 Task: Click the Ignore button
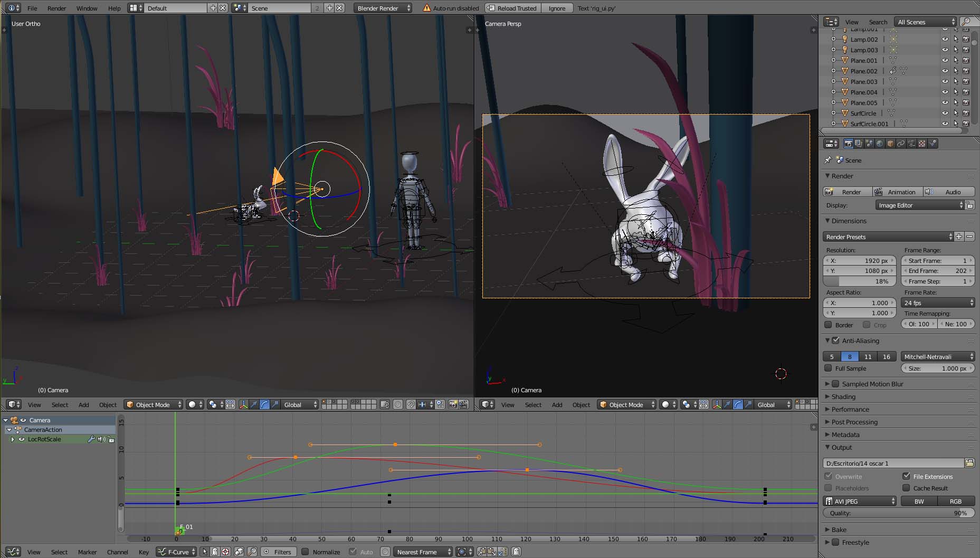point(557,8)
